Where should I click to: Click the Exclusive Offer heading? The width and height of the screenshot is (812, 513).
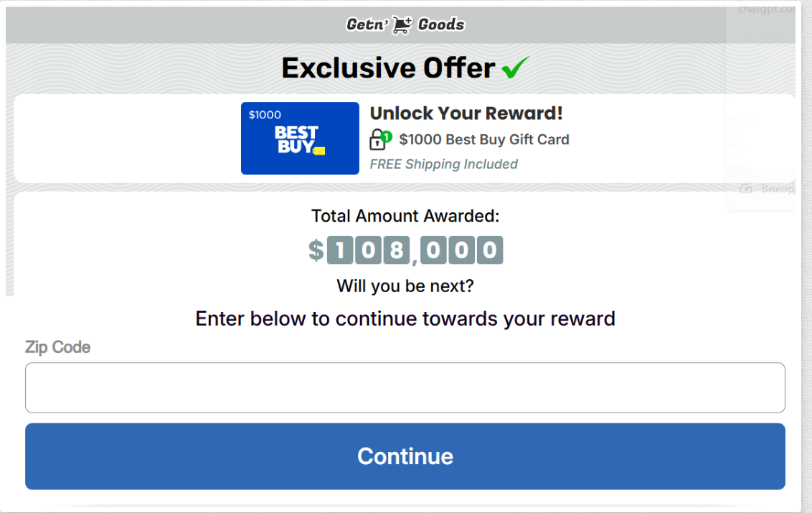[x=388, y=68]
